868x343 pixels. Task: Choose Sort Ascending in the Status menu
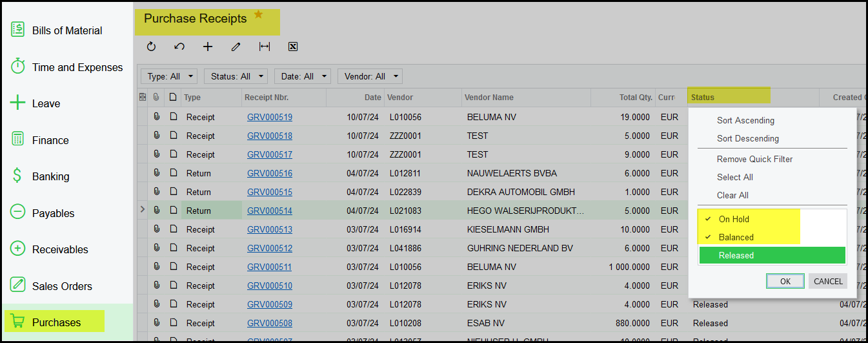[745, 120]
